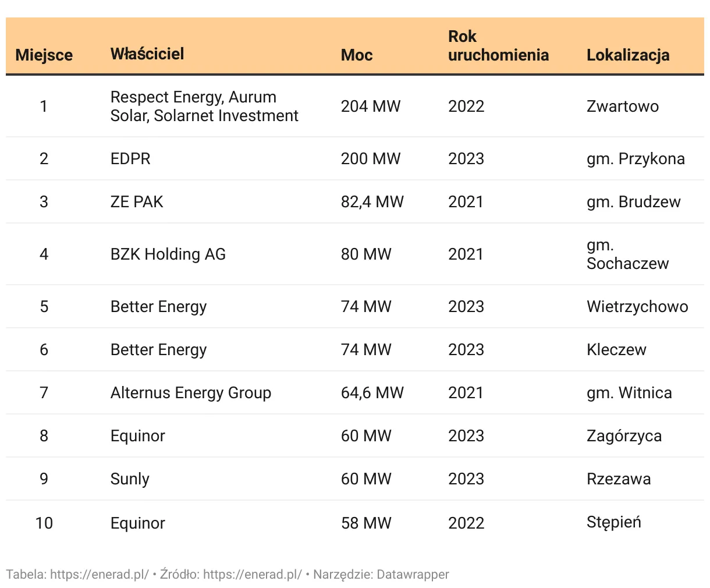Select the Zwartowo location cell
The width and height of the screenshot is (710, 588).
click(623, 107)
